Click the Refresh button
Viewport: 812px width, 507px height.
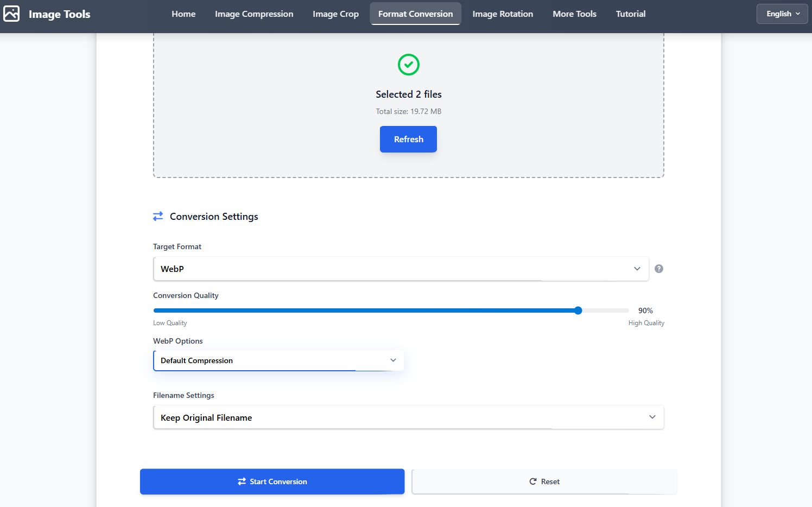(x=408, y=139)
